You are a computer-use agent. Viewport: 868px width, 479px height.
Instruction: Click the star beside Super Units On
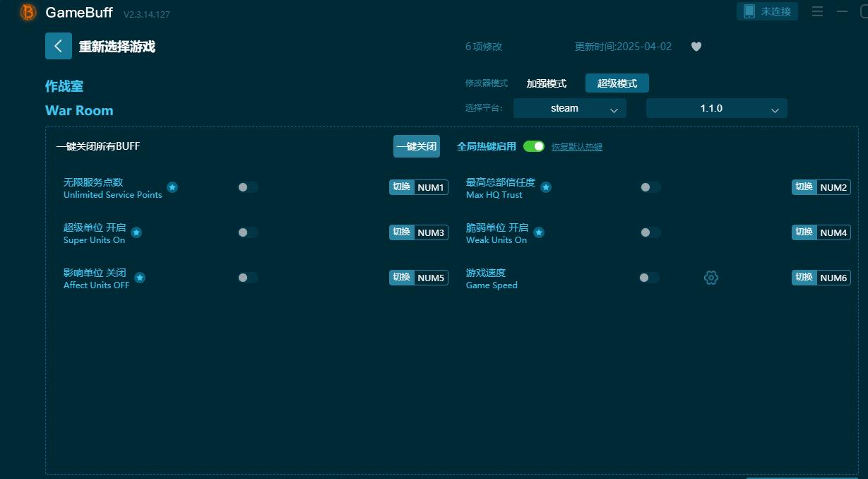click(x=136, y=232)
